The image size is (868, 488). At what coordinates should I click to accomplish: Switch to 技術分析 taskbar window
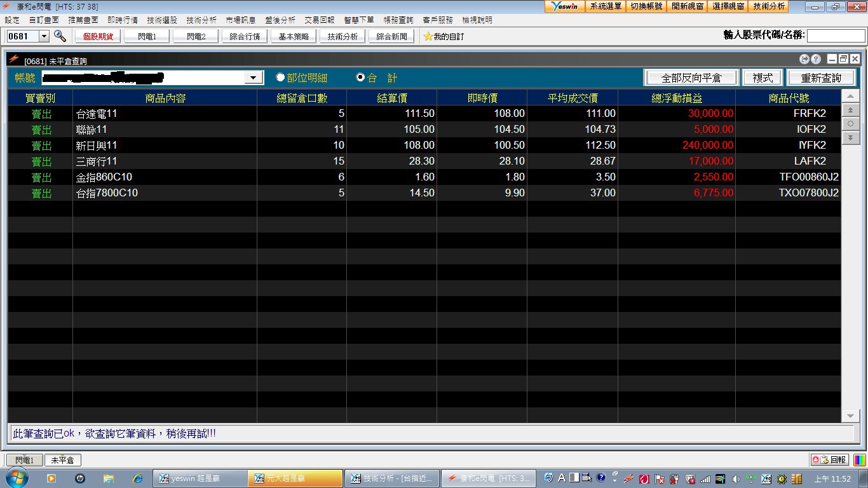click(x=393, y=478)
